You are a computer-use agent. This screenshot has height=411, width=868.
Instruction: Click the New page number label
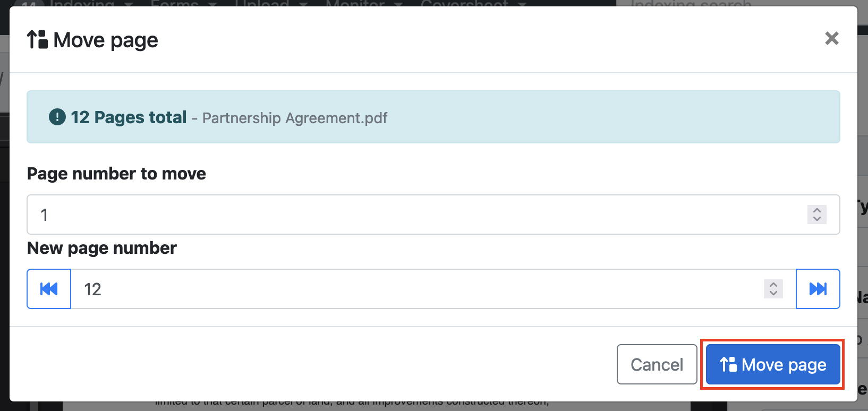coord(102,248)
